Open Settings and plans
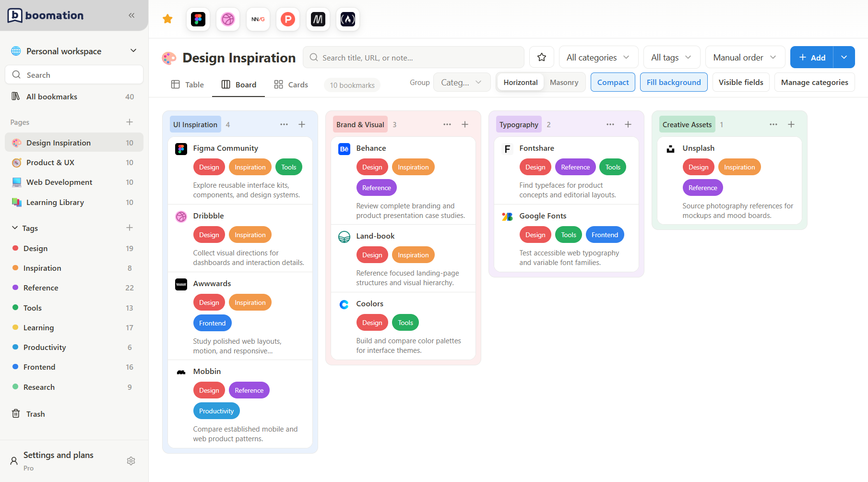The height and width of the screenshot is (482, 868). [x=59, y=455]
